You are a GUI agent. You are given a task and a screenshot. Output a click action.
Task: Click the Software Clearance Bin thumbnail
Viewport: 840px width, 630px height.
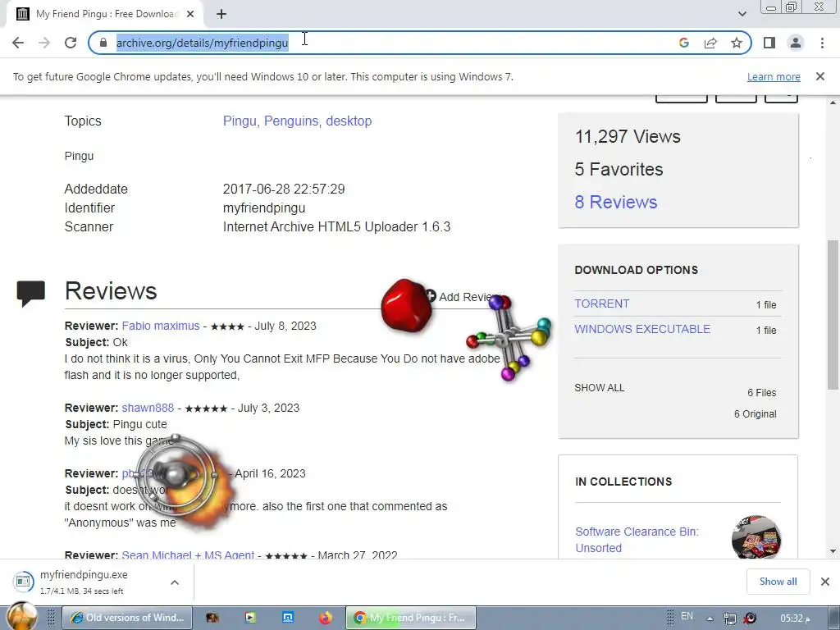756,537
